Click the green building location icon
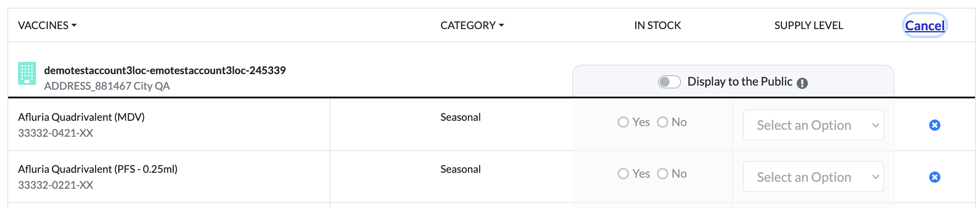 point(27,73)
